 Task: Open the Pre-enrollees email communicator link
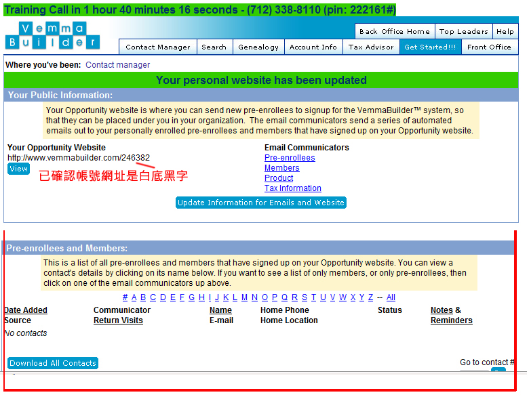[x=290, y=158]
